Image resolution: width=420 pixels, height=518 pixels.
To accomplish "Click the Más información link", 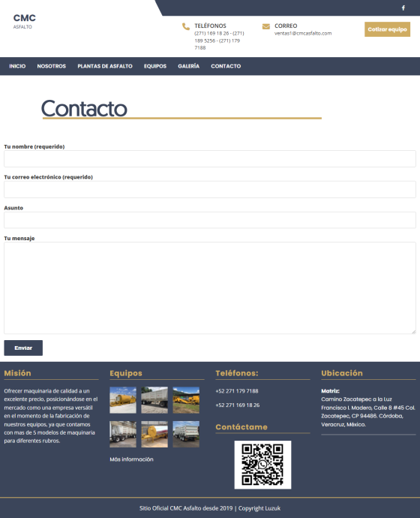I will (x=132, y=459).
